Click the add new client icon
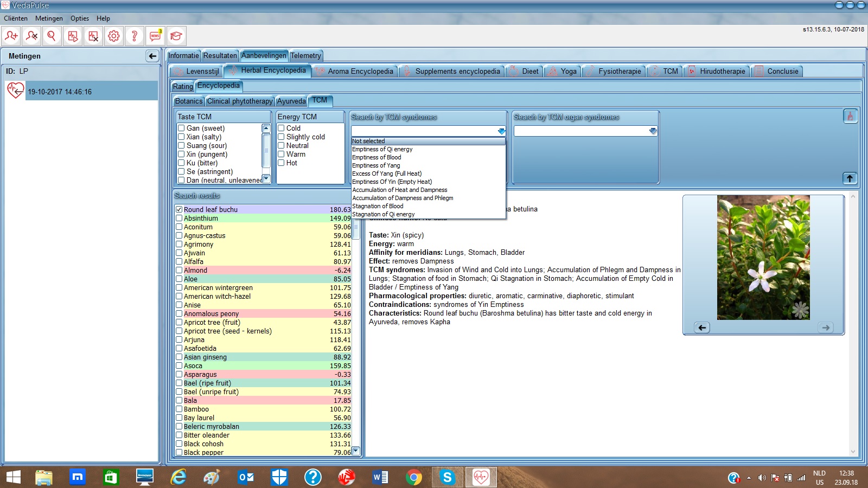Viewport: 868px width, 488px height. click(11, 36)
